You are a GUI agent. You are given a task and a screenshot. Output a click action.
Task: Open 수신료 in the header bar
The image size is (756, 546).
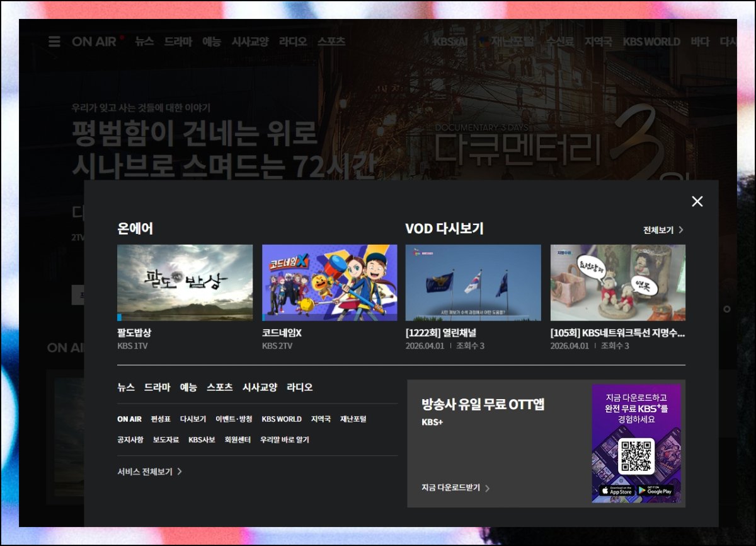click(559, 42)
